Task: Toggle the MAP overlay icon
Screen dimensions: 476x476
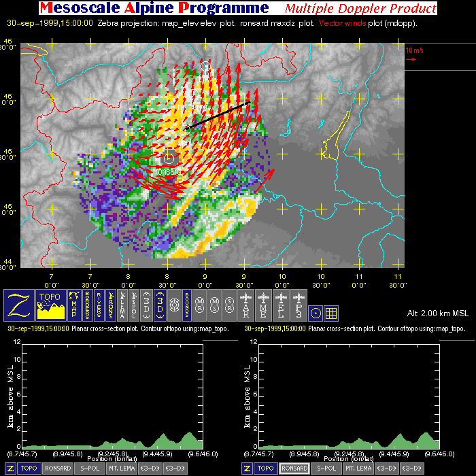Action: pos(74,304)
